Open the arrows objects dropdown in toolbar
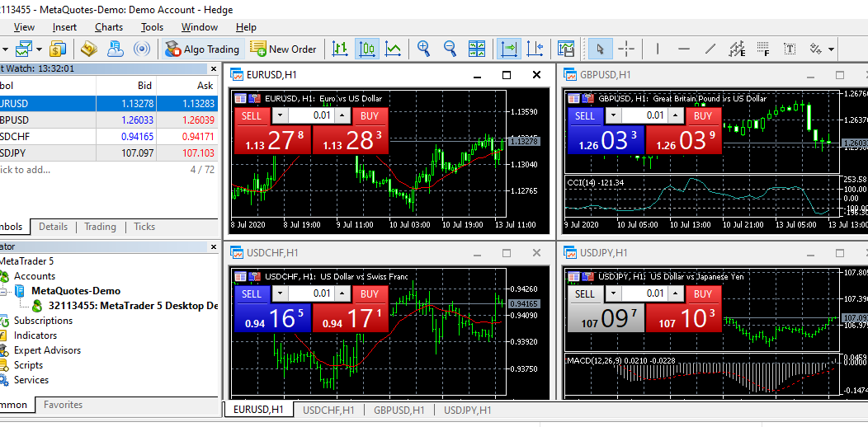 [831, 49]
